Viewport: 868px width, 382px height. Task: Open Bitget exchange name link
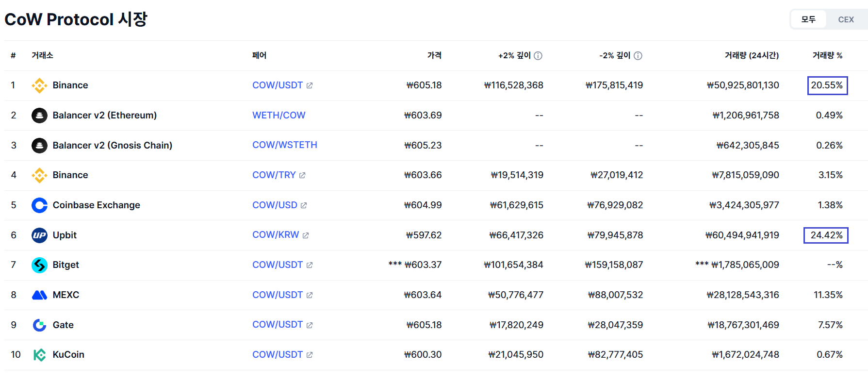pyautogui.click(x=66, y=265)
